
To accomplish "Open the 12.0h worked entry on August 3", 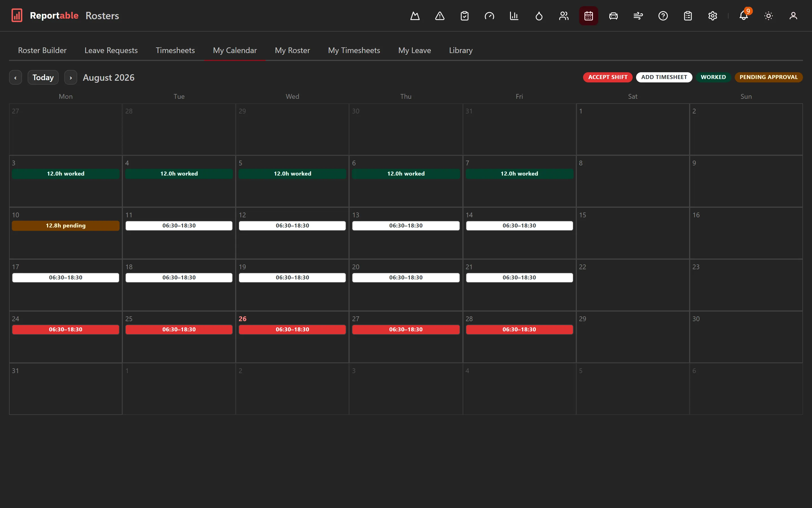I will tap(66, 174).
